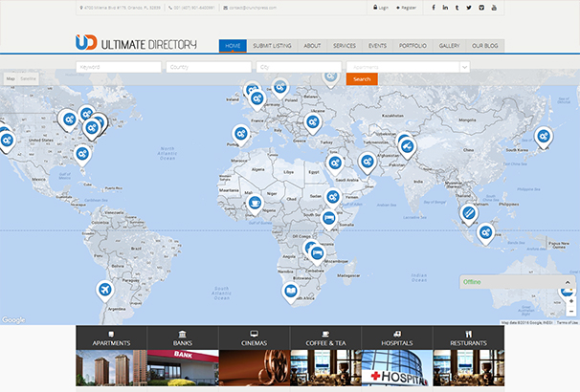The image size is (580, 392).
Task: Click the street address in top bar
Action: pos(121,8)
